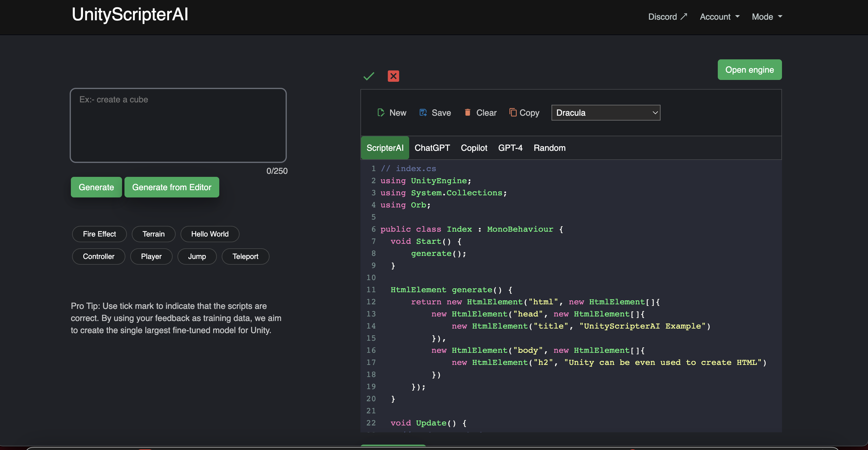Click code line '// index.cs'

click(408, 168)
